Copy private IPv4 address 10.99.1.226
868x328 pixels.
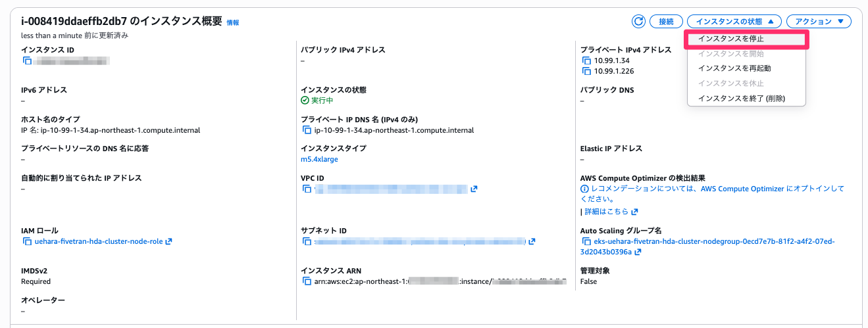coord(586,71)
